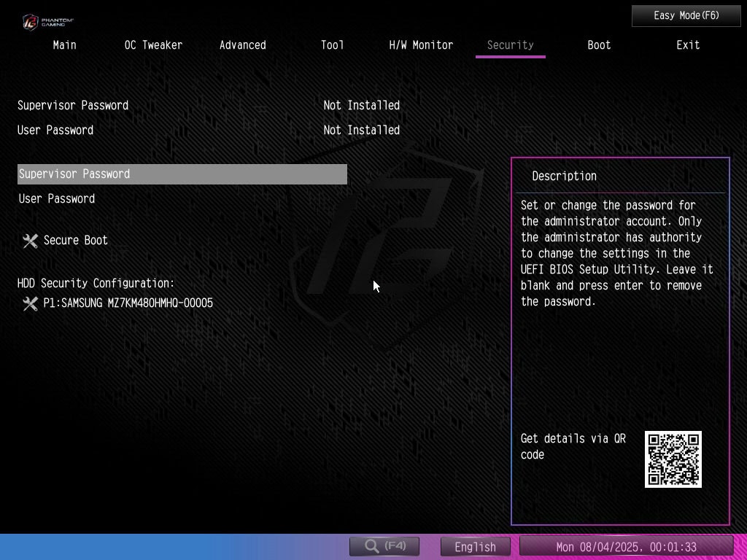This screenshot has width=747, height=560.
Task: Click the Description panel heading
Action: tap(564, 176)
